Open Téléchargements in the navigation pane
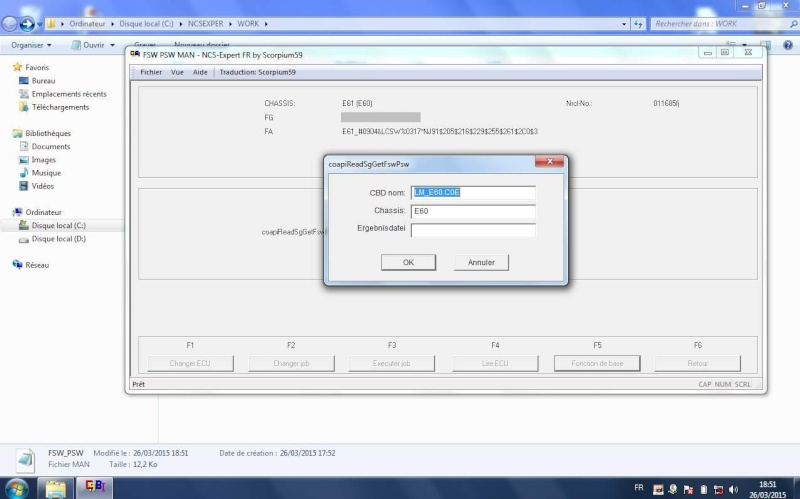800x499 pixels. (x=54, y=107)
